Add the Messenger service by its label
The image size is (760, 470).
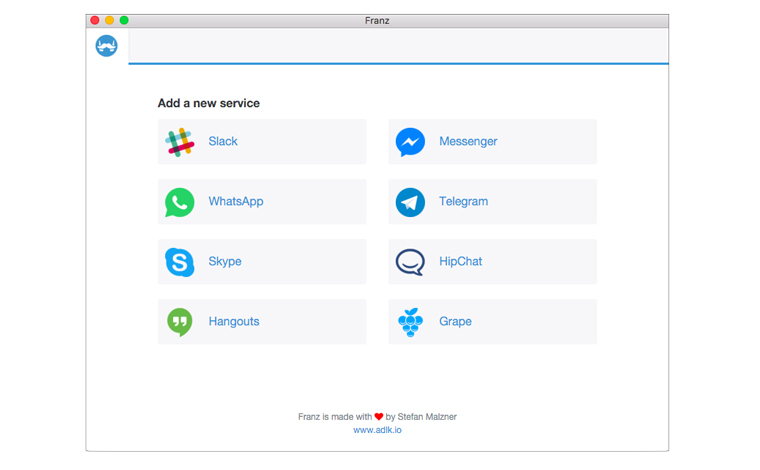[x=468, y=141]
